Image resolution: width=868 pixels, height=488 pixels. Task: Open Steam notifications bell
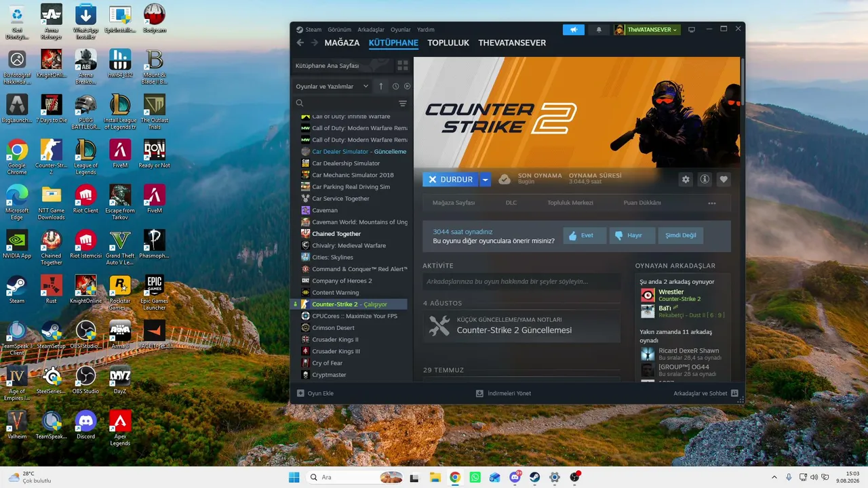[599, 30]
